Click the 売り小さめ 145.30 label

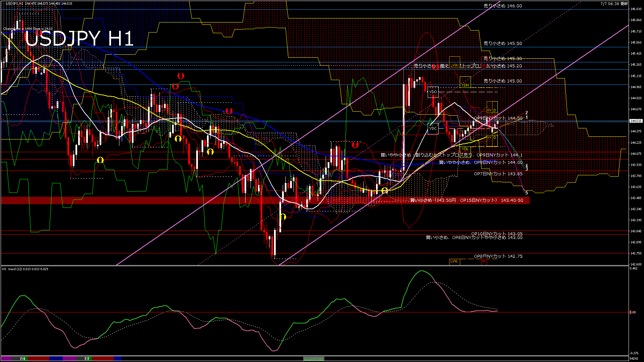502,58
